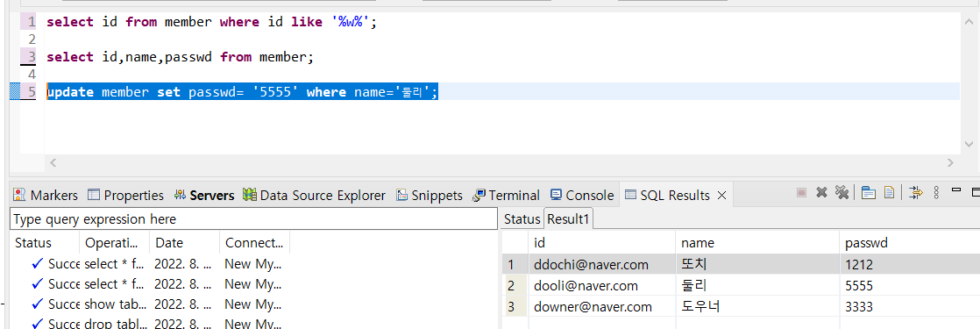Click editor horizontal scrollbar right arrow

(950, 162)
